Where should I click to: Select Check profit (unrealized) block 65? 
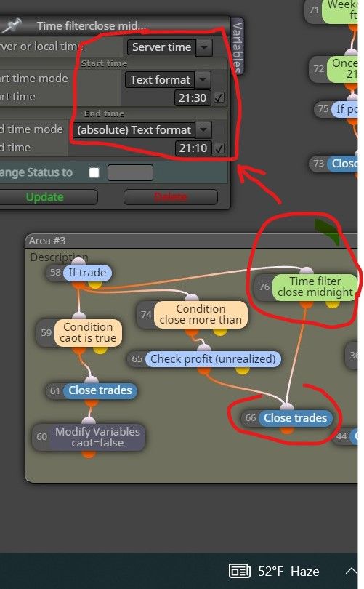(204, 359)
